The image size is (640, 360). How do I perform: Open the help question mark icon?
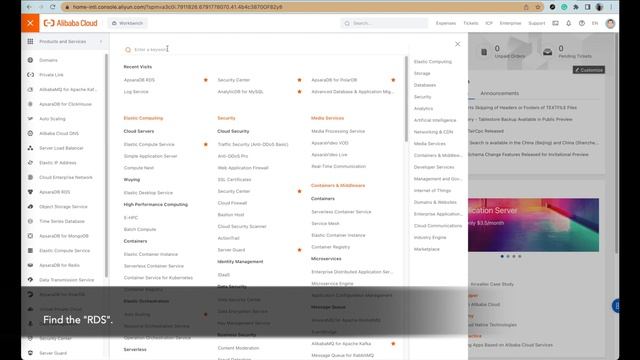tap(582, 23)
